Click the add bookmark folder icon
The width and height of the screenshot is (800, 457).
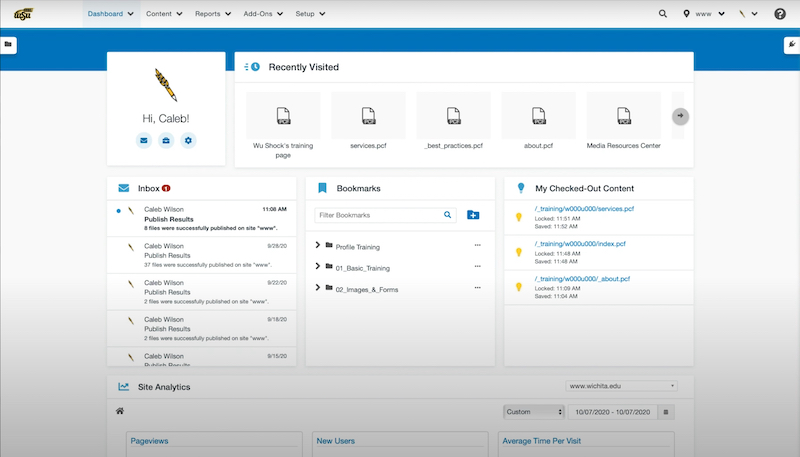[473, 215]
